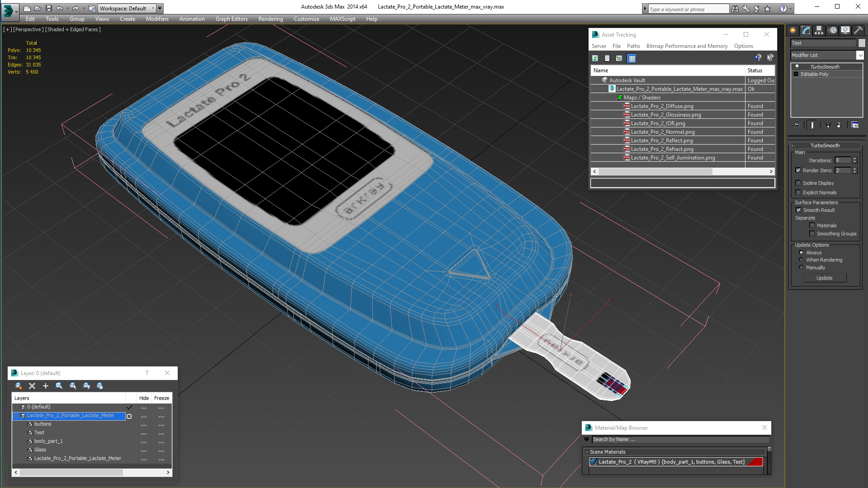
Task: Click the Status column header
Action: pyautogui.click(x=760, y=70)
